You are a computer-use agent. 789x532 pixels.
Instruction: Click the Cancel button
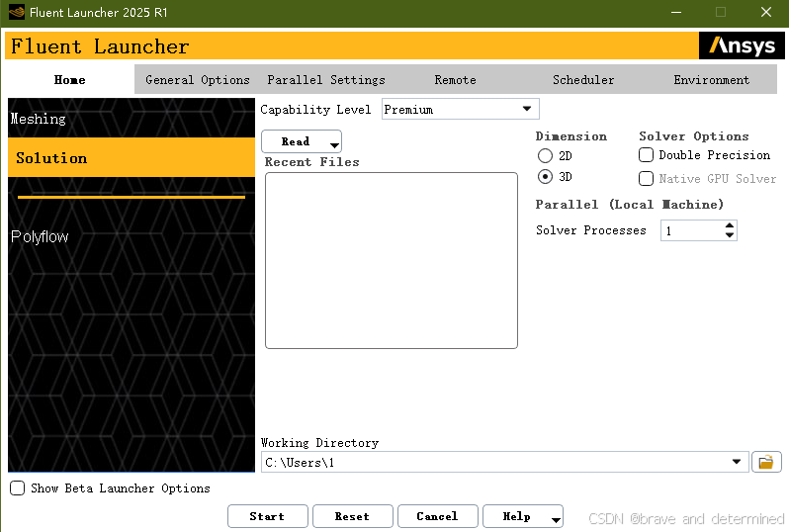[437, 516]
